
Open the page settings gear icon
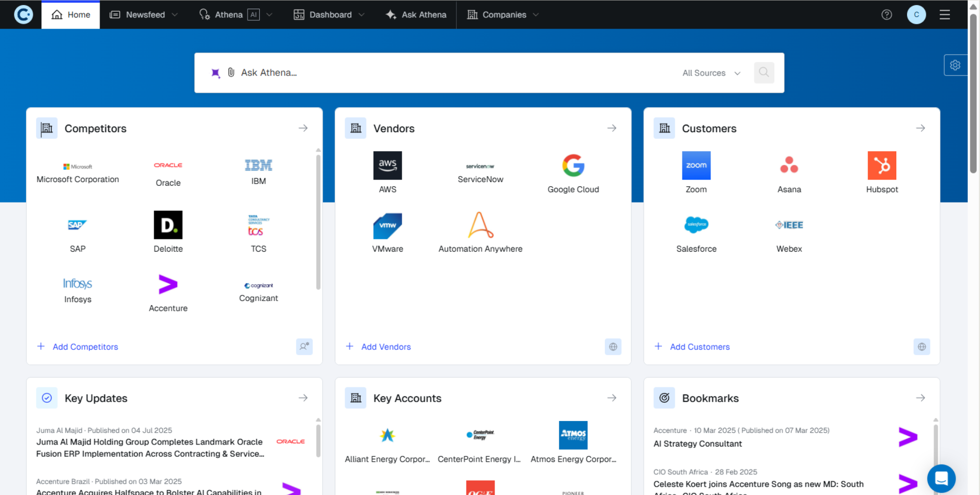[x=955, y=65]
